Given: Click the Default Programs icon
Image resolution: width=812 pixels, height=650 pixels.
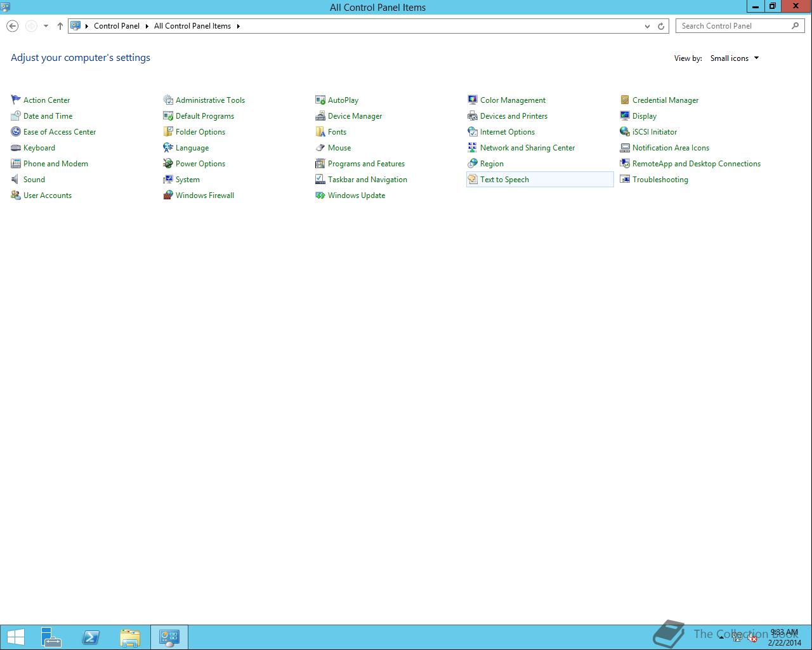Looking at the screenshot, I should 168,116.
